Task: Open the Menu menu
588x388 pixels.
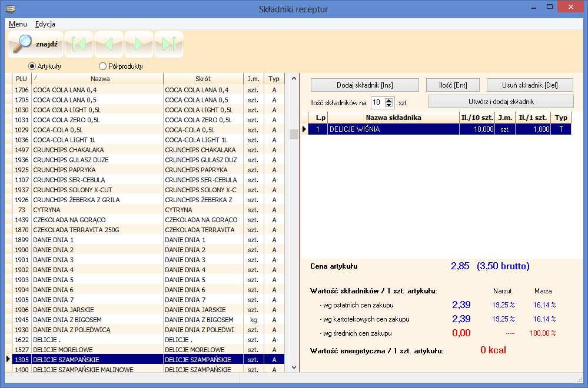Action: coord(18,24)
